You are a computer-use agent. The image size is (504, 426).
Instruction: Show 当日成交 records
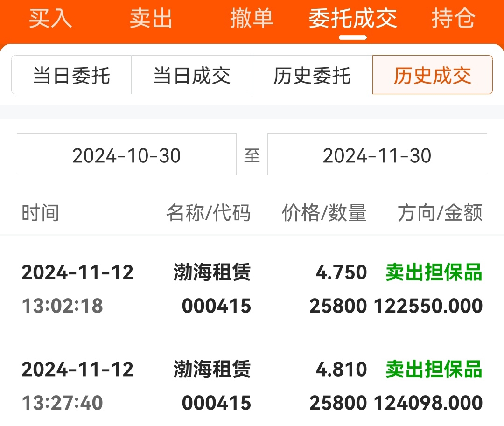click(x=192, y=75)
